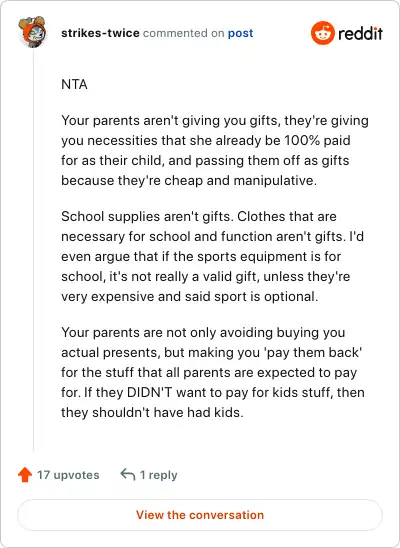This screenshot has width=400, height=548.
Task: Click the vertical comment thread line
Action: coord(34,250)
